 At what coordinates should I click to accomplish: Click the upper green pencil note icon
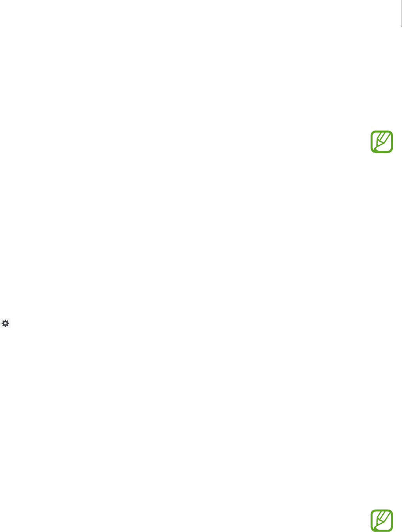tap(382, 142)
